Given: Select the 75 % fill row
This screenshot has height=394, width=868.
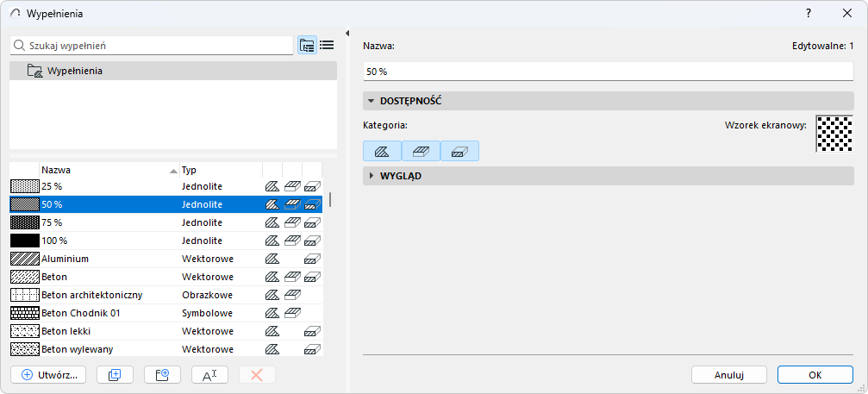Looking at the screenshot, I should [166, 223].
